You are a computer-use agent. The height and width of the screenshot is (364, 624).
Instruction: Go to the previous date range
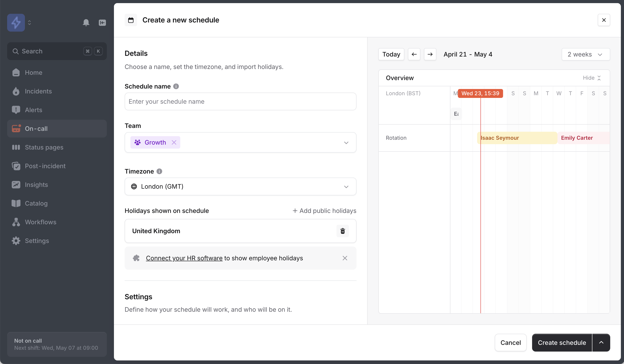(414, 54)
